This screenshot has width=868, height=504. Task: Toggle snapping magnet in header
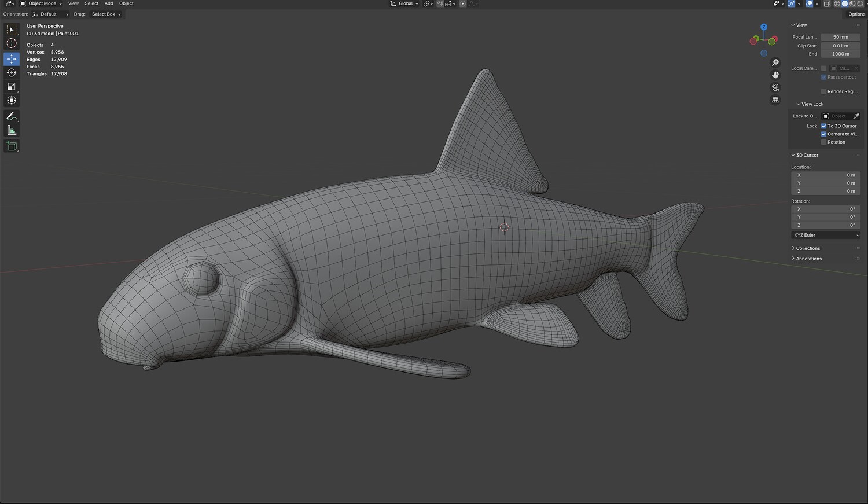[x=440, y=3]
